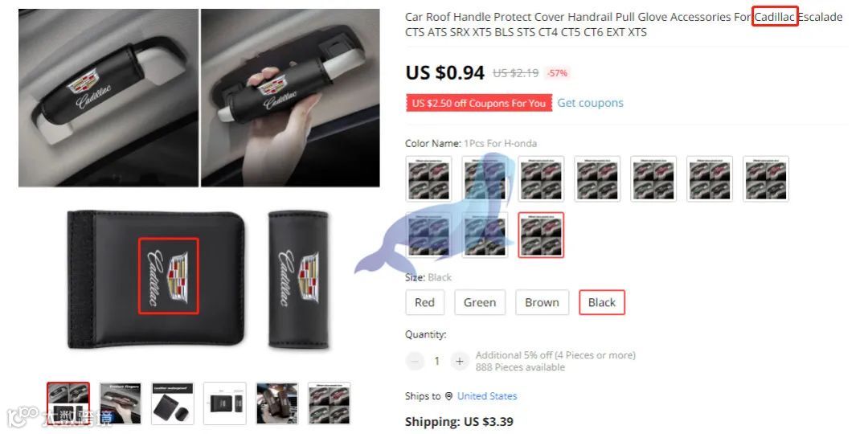Open the third gallery thumbnail, Leather waterproof
The image size is (868, 434).
point(173,403)
